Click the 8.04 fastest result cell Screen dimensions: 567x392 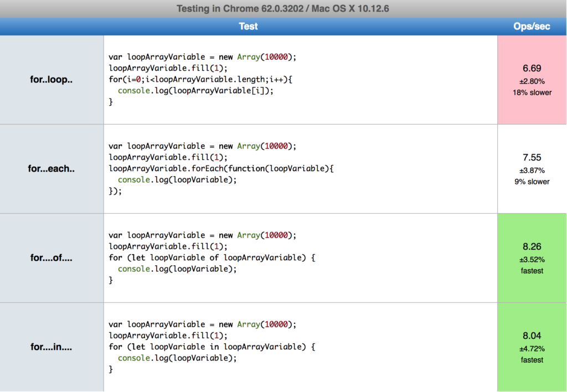coord(532,336)
